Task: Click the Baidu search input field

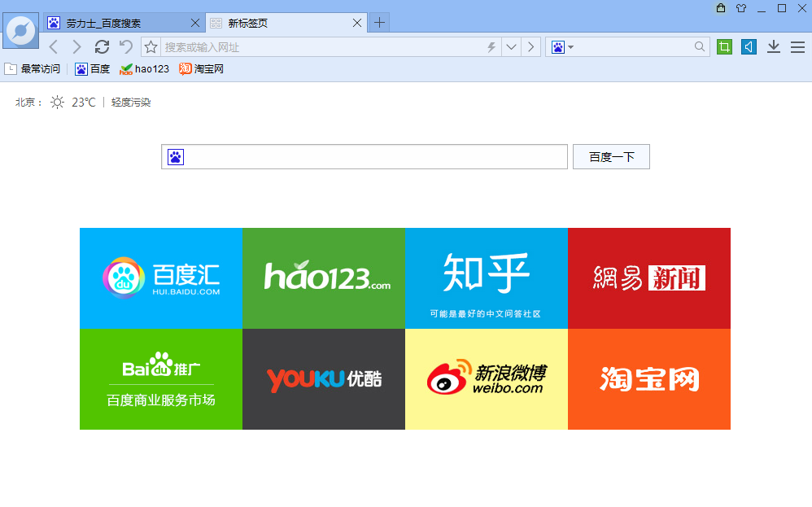Action: [374, 157]
